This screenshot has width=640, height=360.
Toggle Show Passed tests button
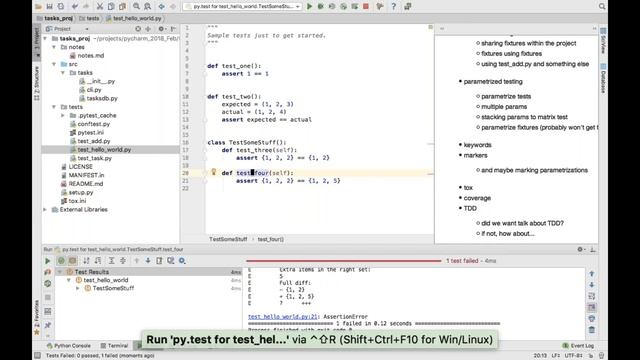pos(61,261)
